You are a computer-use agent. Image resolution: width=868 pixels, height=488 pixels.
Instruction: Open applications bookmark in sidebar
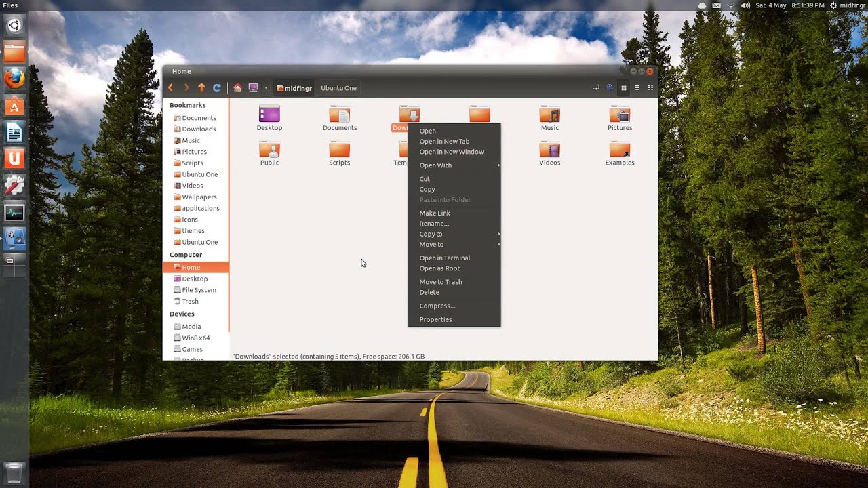tap(195, 208)
